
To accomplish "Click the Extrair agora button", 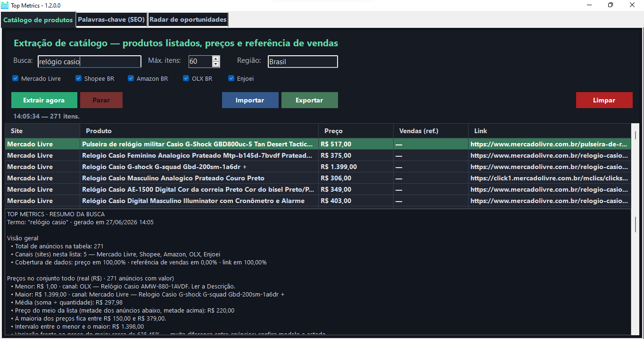I will click(x=44, y=100).
